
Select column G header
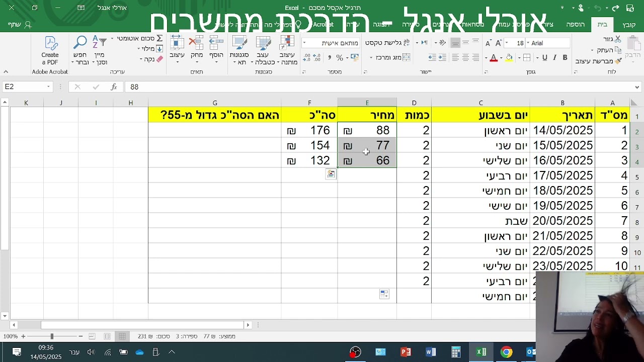[x=215, y=103]
